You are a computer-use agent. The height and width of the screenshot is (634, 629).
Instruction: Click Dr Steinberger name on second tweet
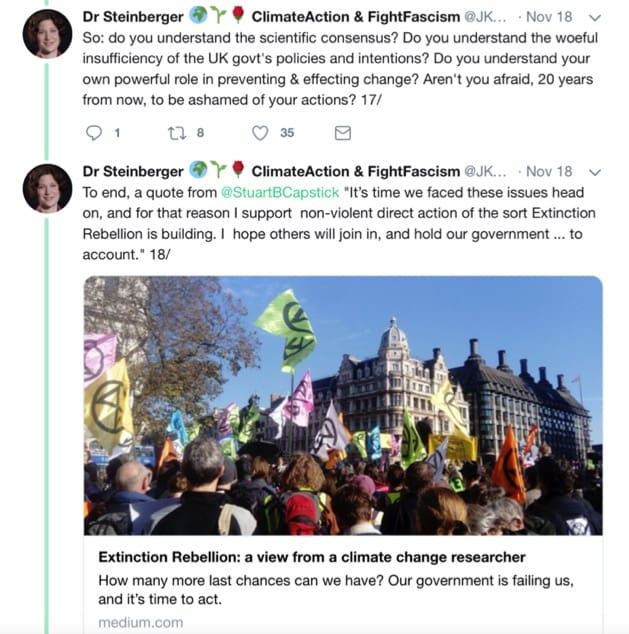click(133, 171)
